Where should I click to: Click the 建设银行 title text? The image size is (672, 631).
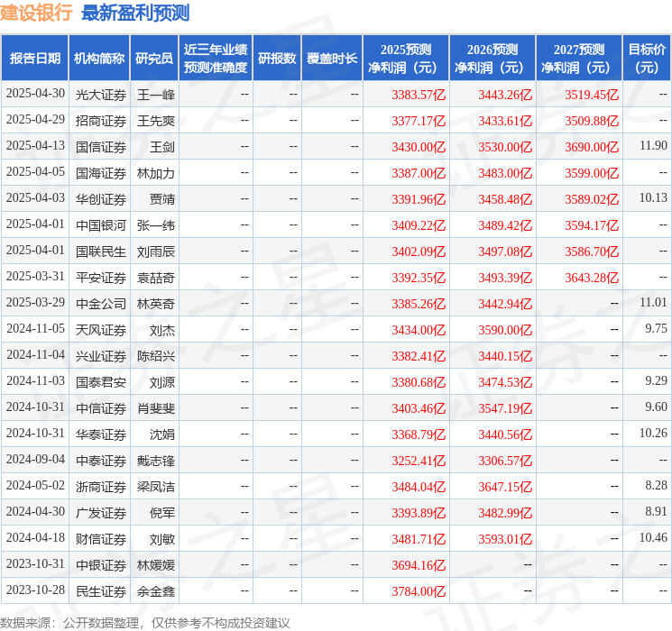[36, 13]
